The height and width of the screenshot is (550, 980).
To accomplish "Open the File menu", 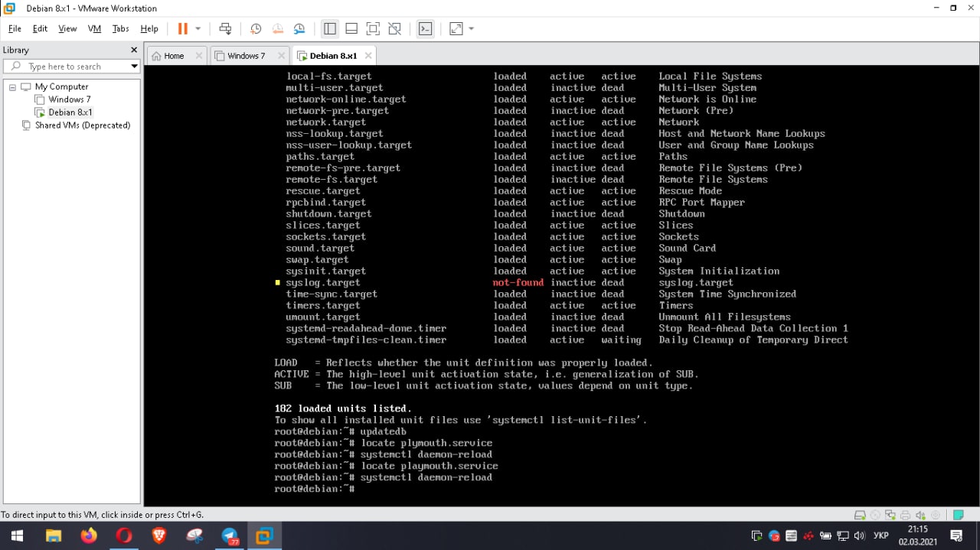I will 15,28.
